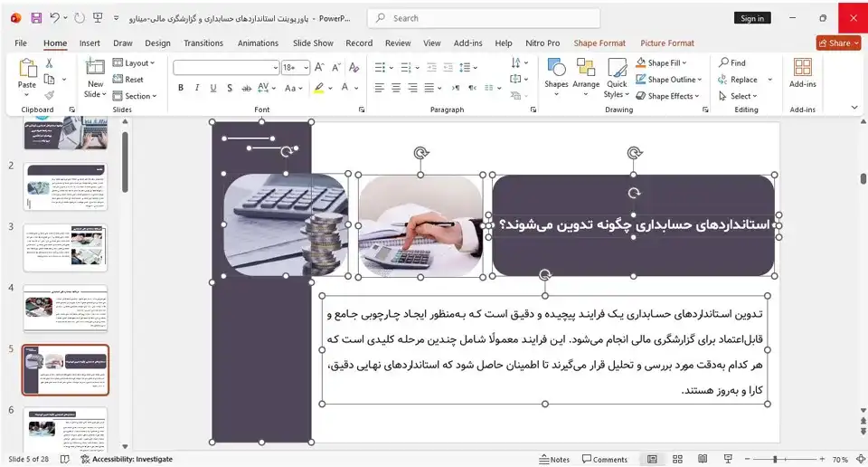Image resolution: width=868 pixels, height=467 pixels.
Task: Switch to Normal view in status bar
Action: click(652, 459)
